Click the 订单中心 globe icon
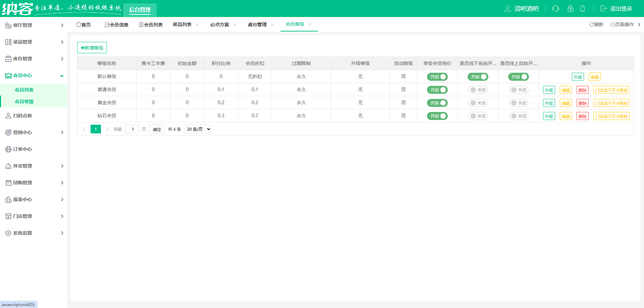The width and height of the screenshot is (644, 308). coord(8,149)
